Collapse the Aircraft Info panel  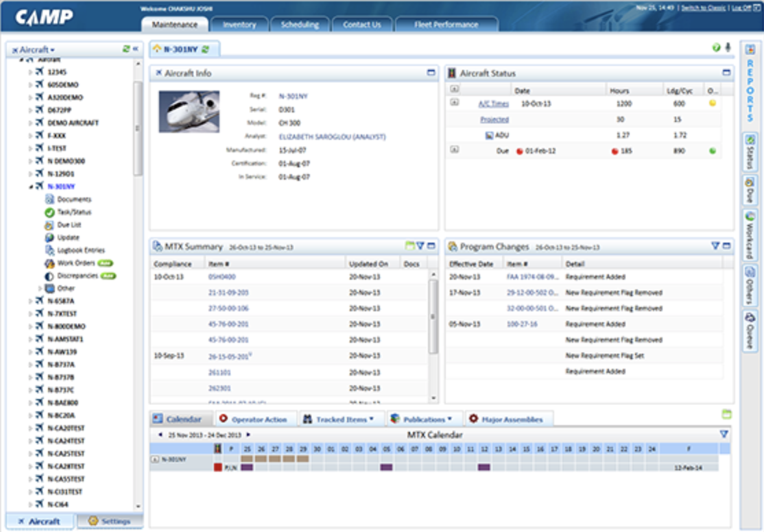431,73
